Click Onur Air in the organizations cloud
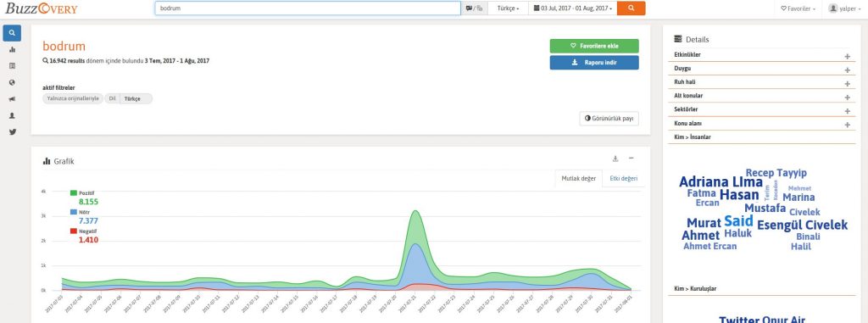 pos(783,320)
